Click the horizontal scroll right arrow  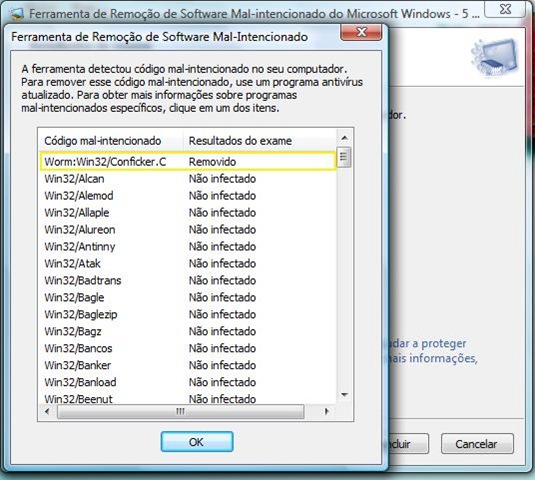326,411
